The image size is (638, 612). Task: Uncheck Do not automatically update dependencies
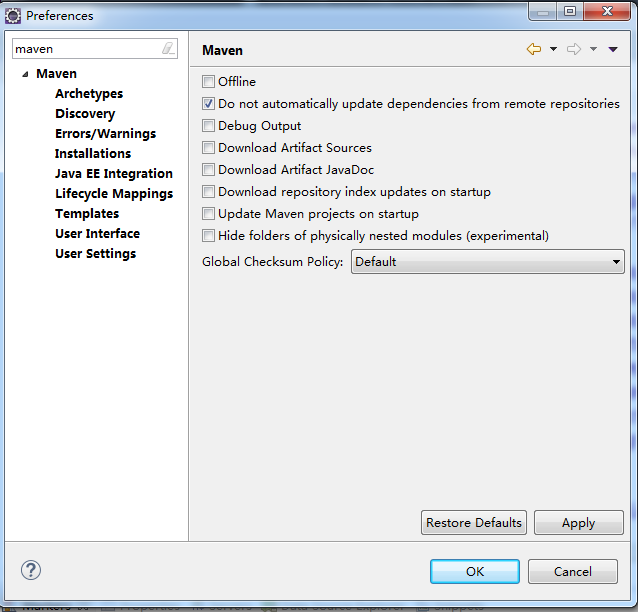point(208,103)
